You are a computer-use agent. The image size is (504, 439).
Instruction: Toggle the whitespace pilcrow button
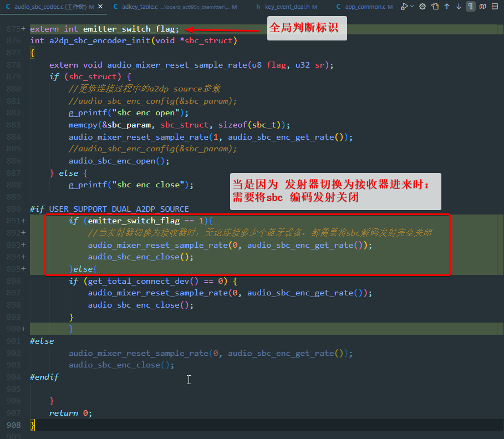click(471, 7)
